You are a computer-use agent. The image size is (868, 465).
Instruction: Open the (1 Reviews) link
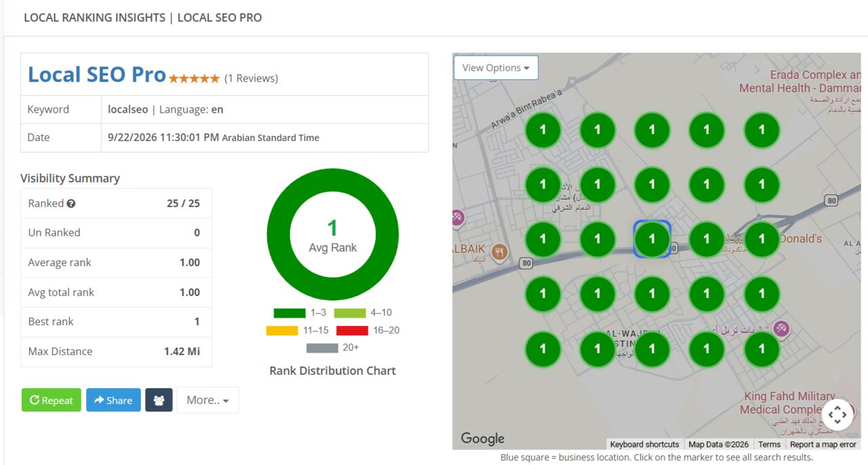(x=251, y=78)
